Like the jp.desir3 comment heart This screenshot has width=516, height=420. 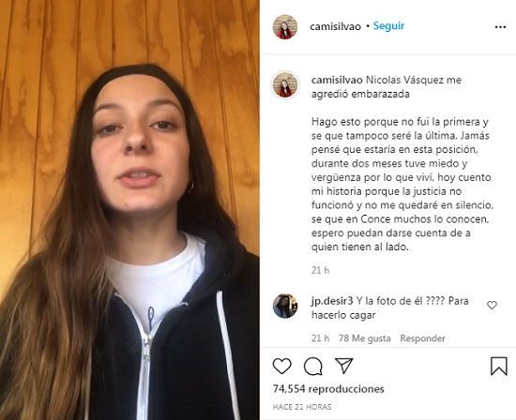[x=492, y=306]
